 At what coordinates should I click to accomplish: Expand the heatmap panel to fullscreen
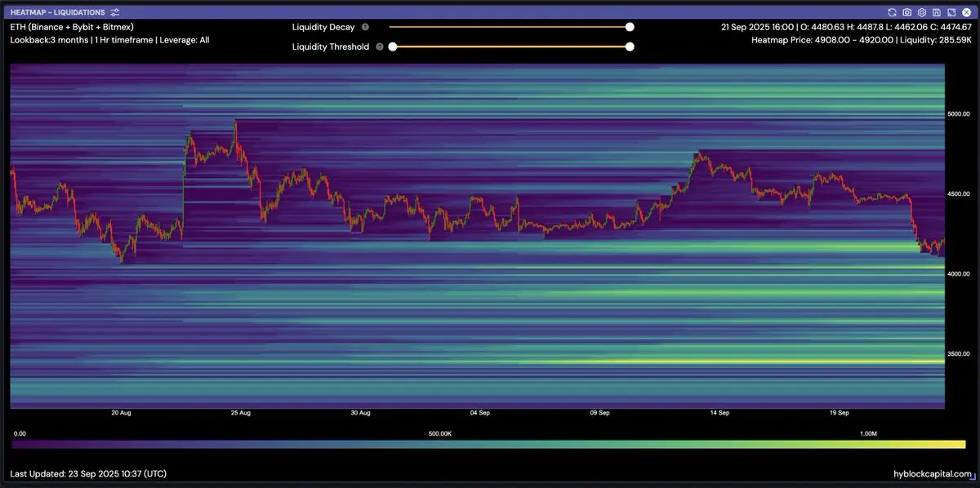pos(951,12)
